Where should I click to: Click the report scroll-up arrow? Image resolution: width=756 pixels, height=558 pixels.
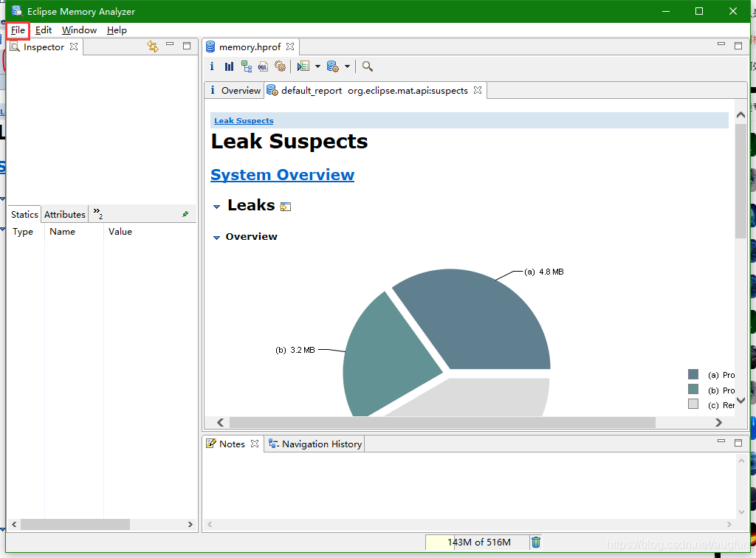click(741, 114)
